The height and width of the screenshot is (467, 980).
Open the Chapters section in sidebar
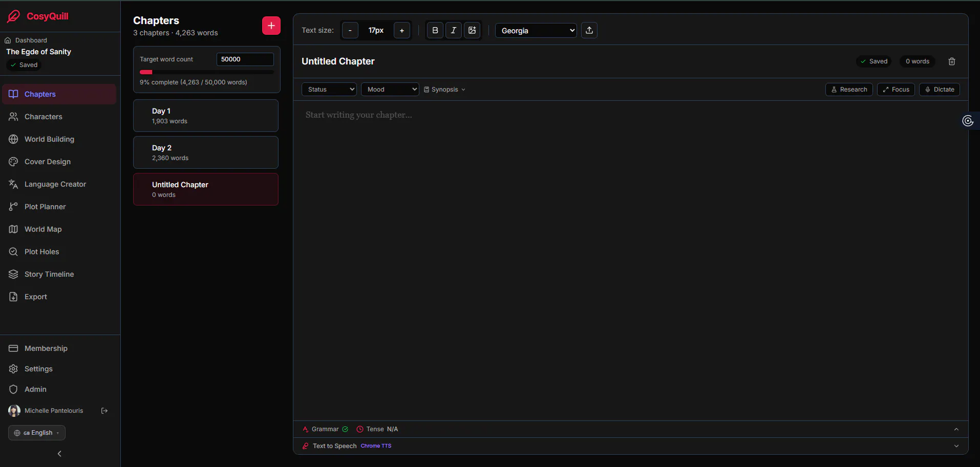pos(59,94)
